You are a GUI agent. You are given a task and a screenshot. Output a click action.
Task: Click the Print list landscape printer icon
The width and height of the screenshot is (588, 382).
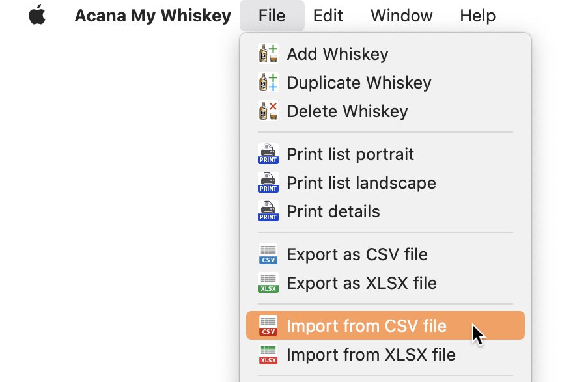tap(268, 183)
